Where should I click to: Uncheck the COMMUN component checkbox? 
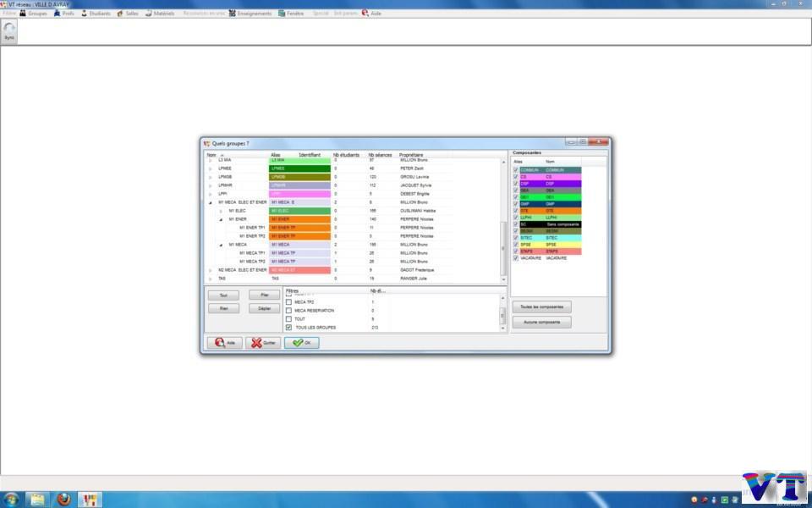tap(516, 170)
